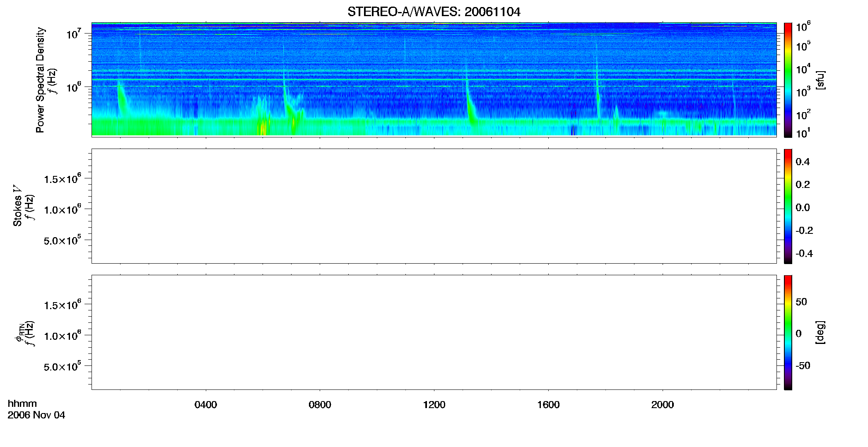Select the [deg] colorbar unit label

click(820, 332)
